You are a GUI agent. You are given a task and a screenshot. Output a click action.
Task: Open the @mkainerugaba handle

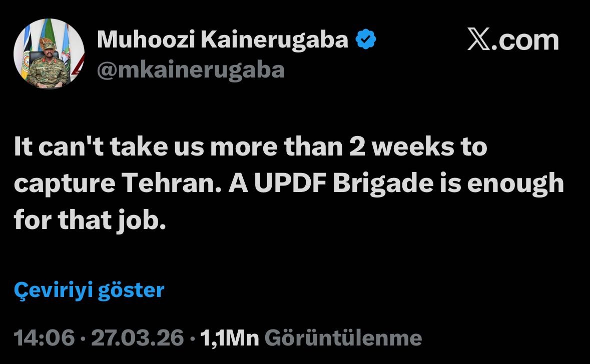click(190, 70)
